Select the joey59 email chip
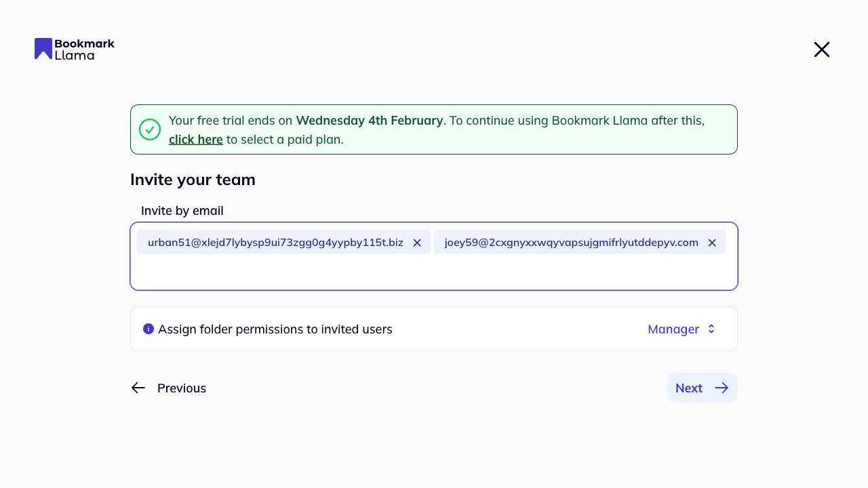868x488 pixels. 572,242
